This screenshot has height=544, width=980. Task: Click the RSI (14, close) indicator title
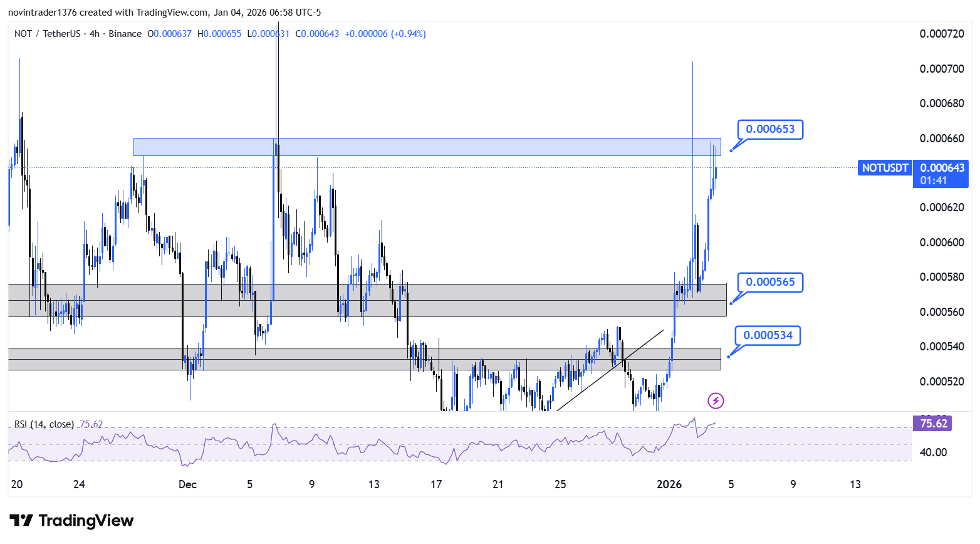click(44, 424)
